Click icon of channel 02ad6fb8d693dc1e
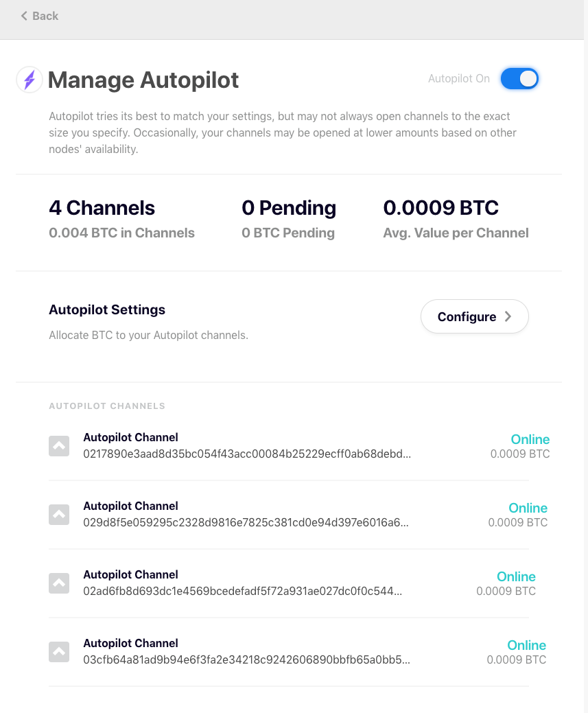 [59, 583]
